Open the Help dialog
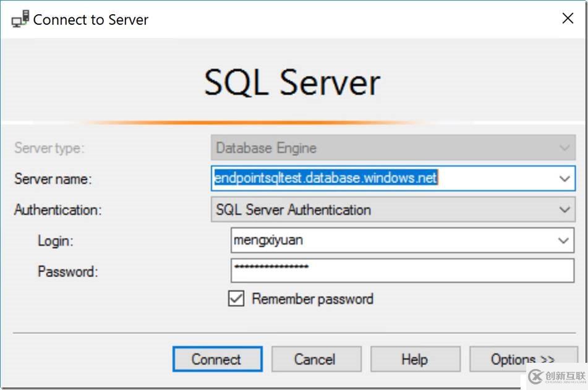 [415, 359]
